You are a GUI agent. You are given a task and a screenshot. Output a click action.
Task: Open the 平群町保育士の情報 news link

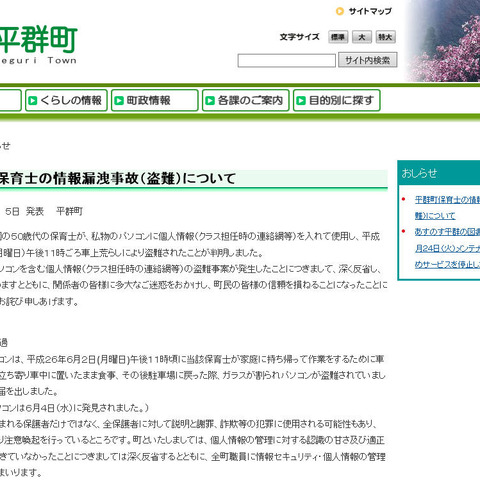tap(447, 208)
